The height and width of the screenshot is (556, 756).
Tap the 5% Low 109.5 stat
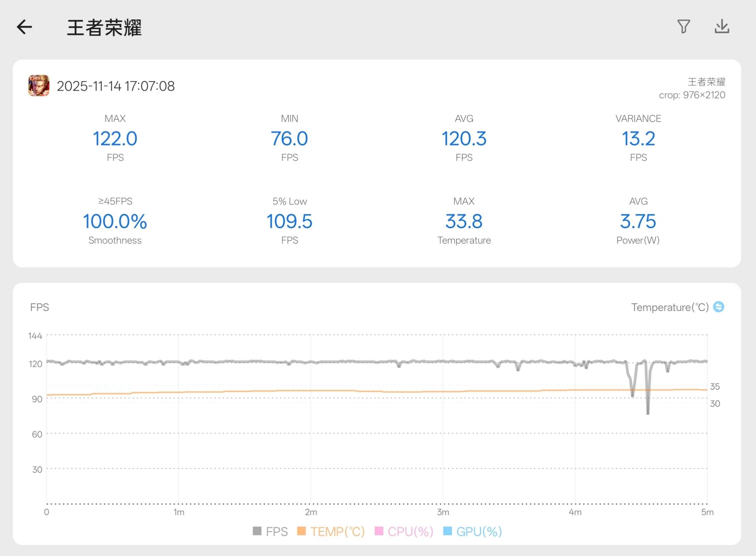[289, 221]
